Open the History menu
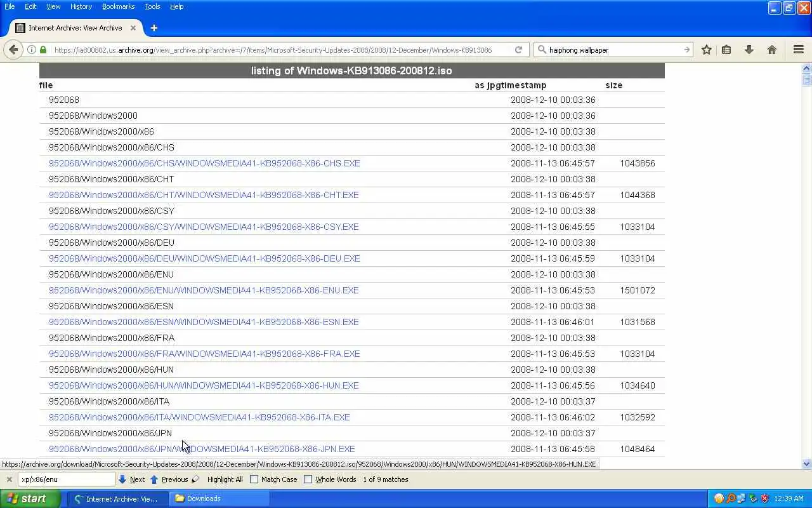The image size is (812, 508). (81, 6)
